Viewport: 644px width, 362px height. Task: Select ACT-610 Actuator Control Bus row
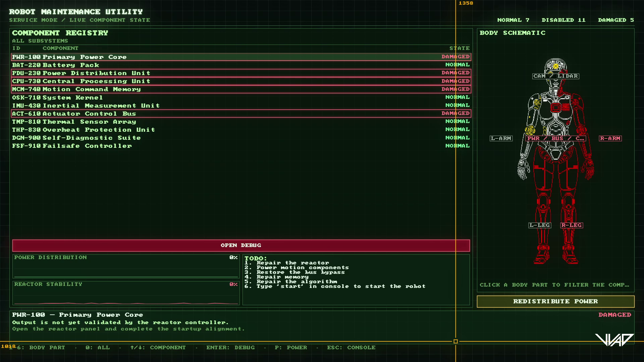coord(241,114)
